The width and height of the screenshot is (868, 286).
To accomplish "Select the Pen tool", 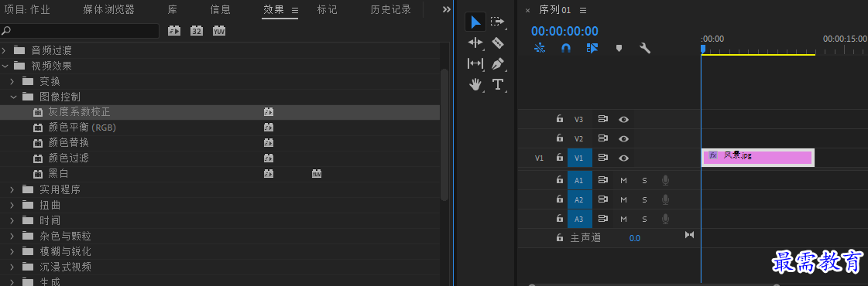I will 498,63.
